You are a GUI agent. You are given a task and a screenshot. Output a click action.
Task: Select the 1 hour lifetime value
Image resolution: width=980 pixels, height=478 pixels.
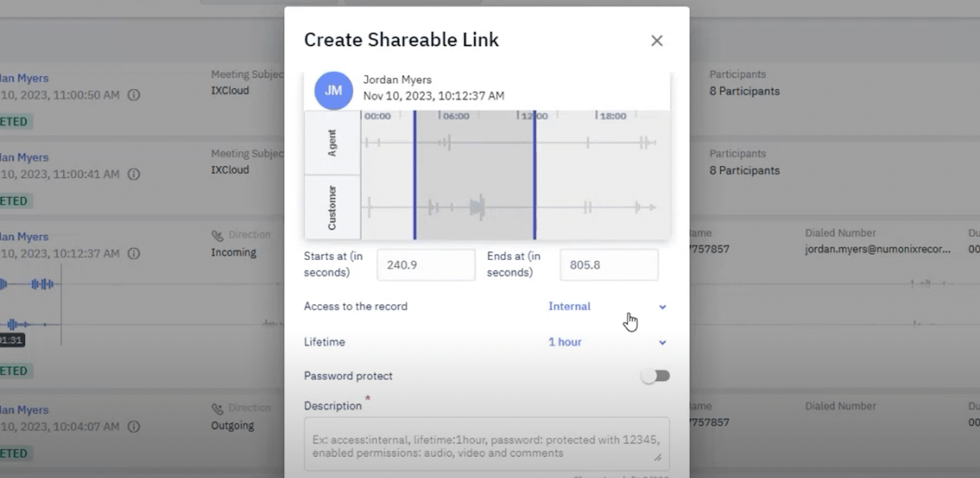click(x=564, y=342)
